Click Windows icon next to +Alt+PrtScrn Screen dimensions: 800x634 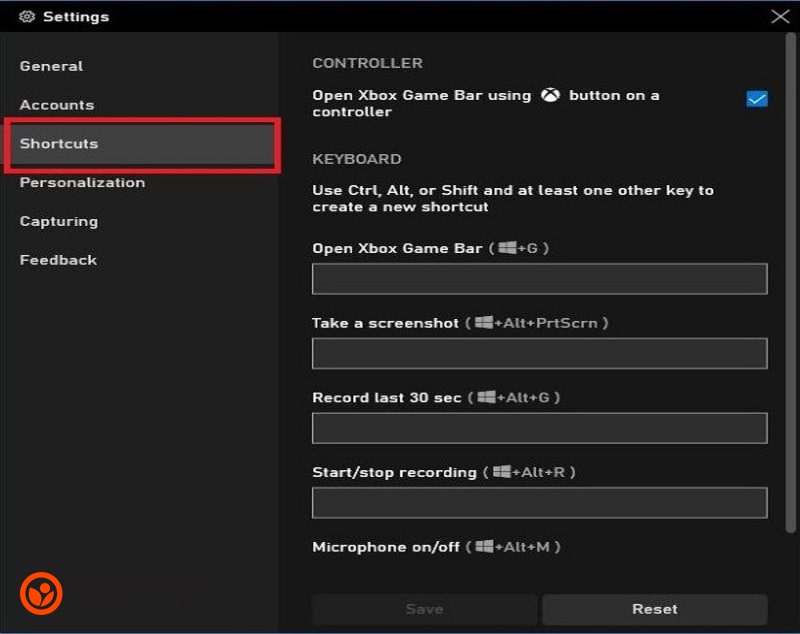point(484,322)
